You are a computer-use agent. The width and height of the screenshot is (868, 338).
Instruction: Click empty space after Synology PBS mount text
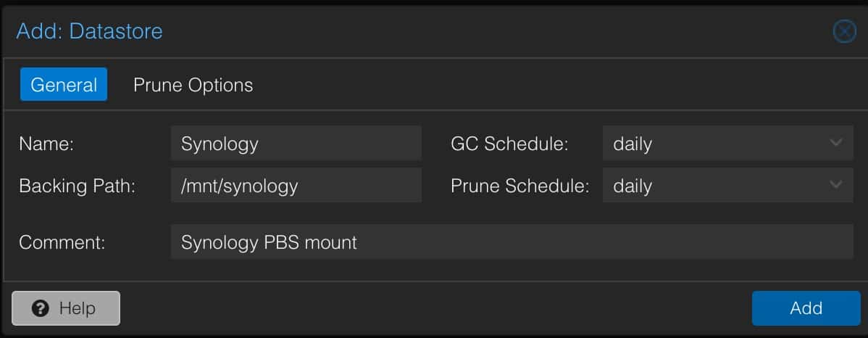604,242
